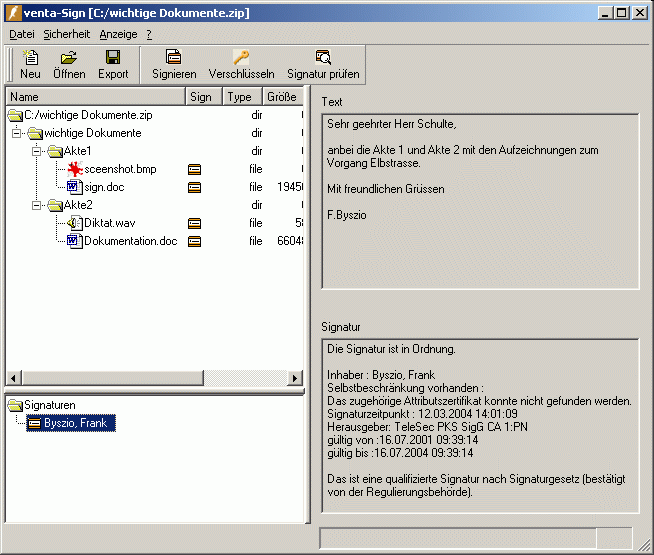The image size is (654, 555).
Task: Select the Dokumentation.doc file name
Action: 131,241
